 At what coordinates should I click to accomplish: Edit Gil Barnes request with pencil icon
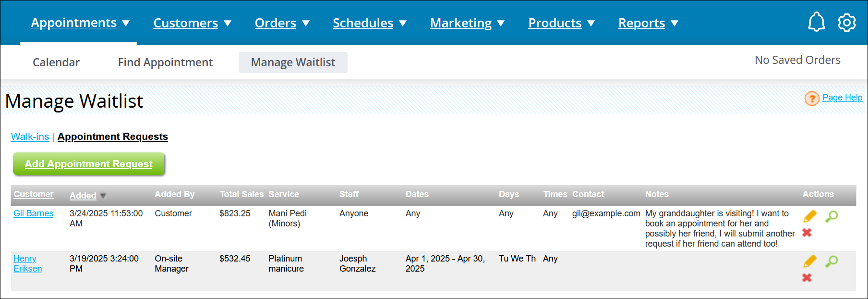tap(810, 216)
